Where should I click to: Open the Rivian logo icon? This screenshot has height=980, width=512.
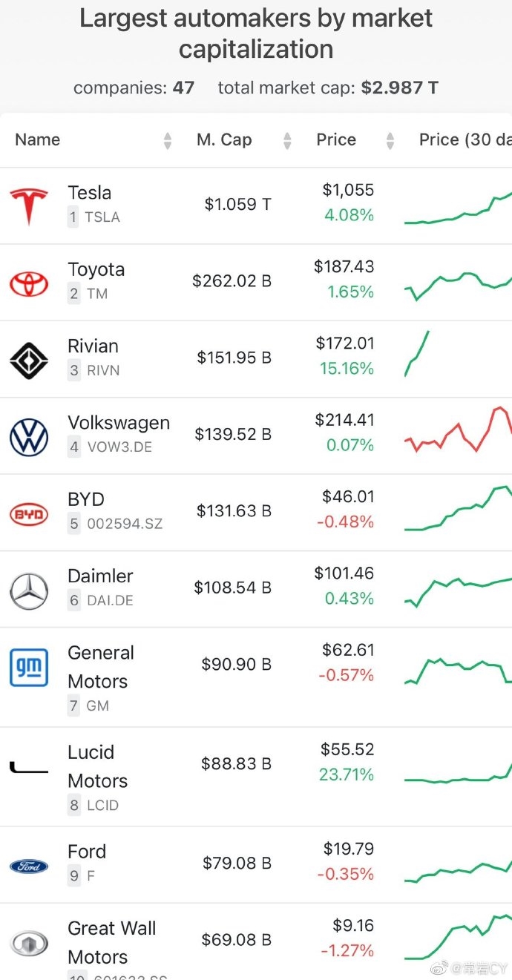29,359
